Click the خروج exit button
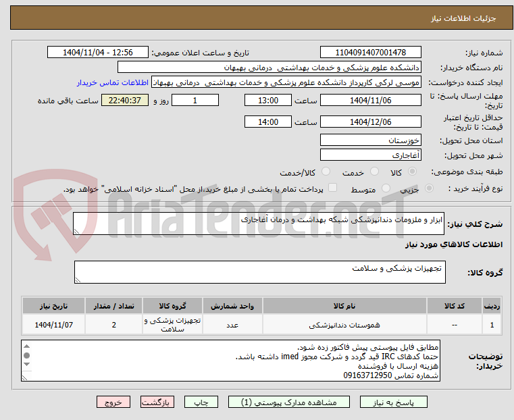514x420 pixels. 113,402
